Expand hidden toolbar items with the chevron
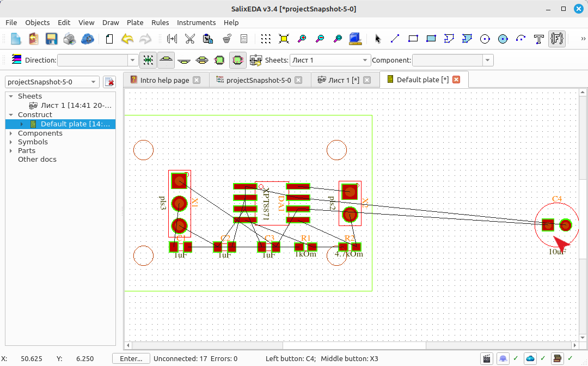Viewport: 588px width, 366px height. (x=583, y=39)
